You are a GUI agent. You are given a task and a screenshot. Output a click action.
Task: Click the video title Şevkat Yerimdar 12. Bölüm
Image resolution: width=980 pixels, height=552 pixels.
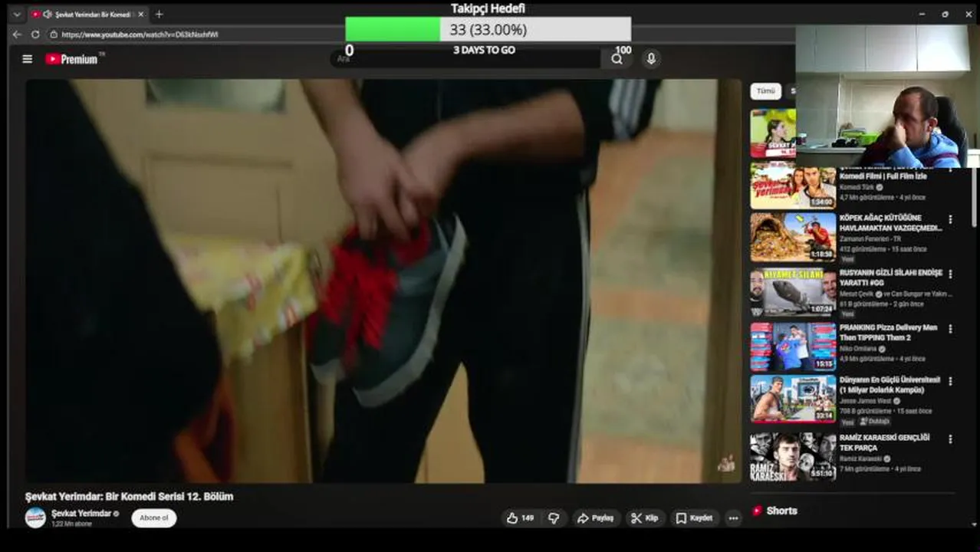point(129,497)
